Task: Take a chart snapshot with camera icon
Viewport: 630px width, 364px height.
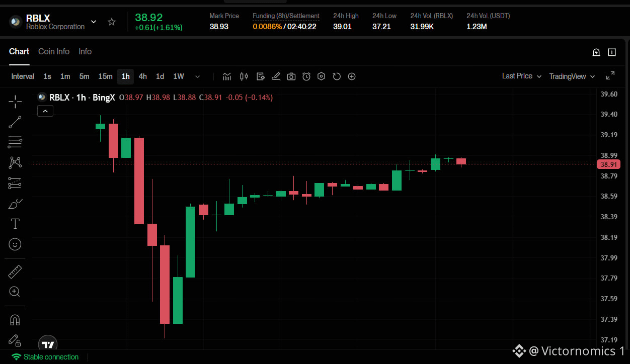Action: 291,76
